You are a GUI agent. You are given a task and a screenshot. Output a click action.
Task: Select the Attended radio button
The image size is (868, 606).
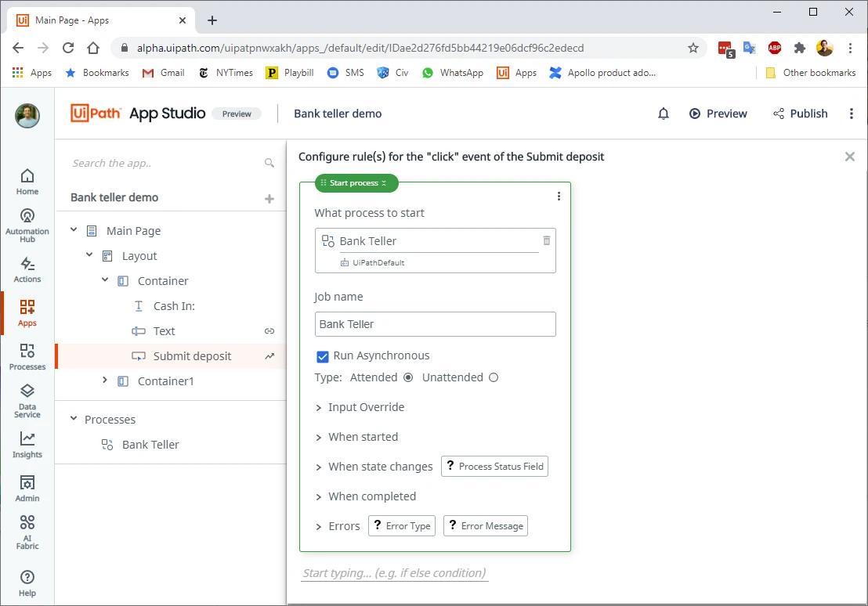[x=408, y=377]
